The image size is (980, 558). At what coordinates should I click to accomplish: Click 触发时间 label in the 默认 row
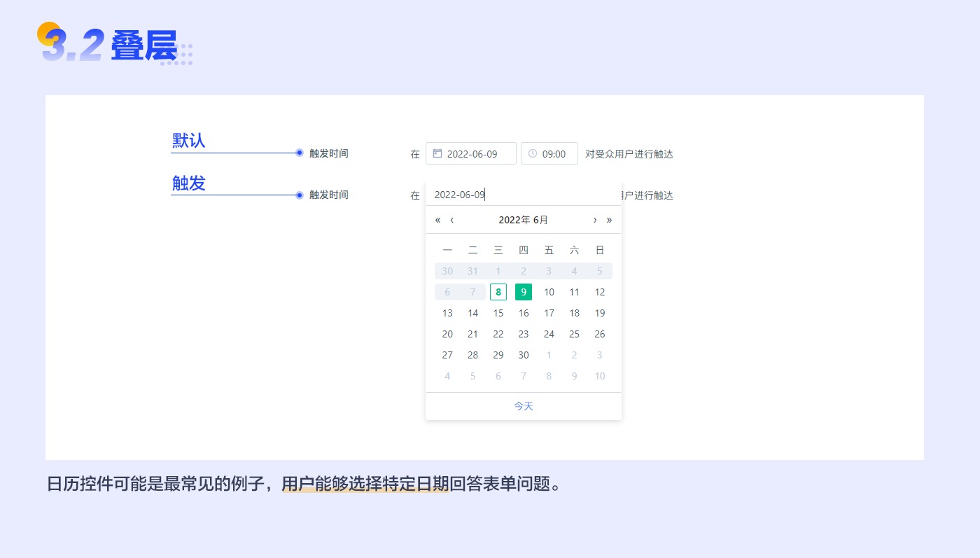point(329,153)
